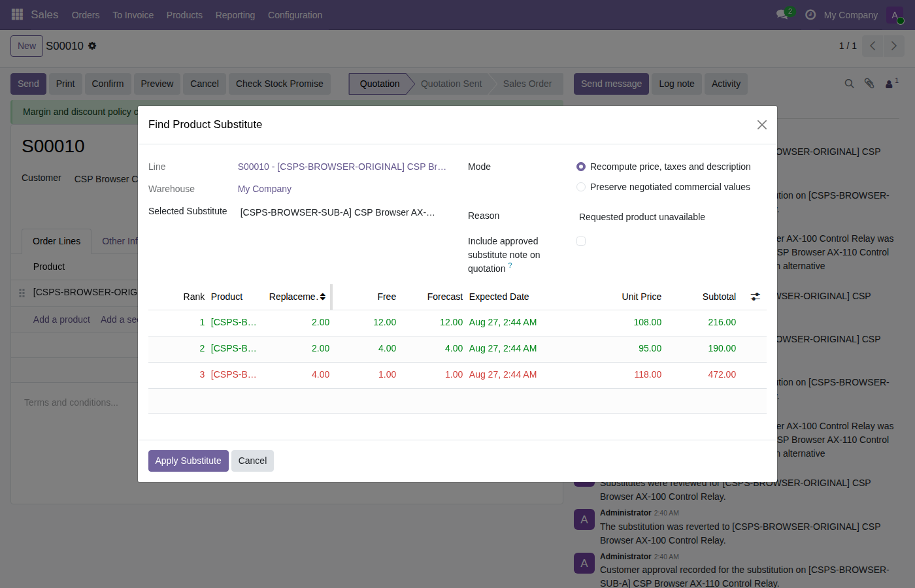Click the Send message button
915x588 pixels.
tap(611, 84)
